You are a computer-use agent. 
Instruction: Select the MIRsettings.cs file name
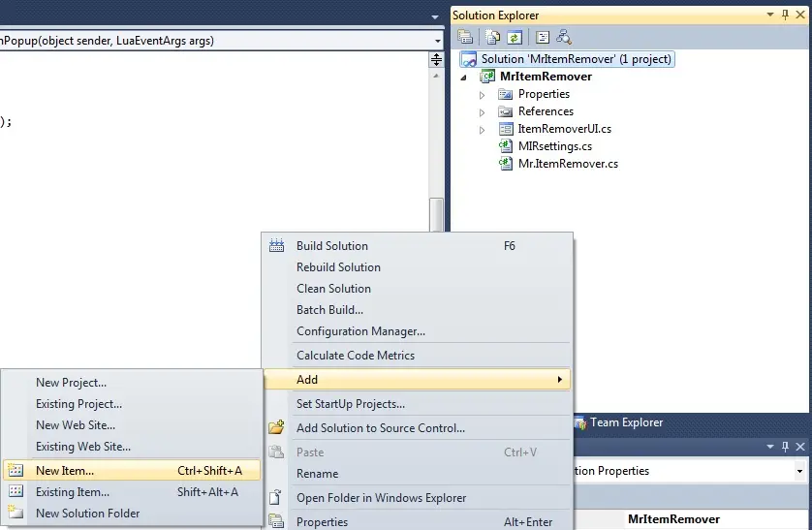point(555,146)
